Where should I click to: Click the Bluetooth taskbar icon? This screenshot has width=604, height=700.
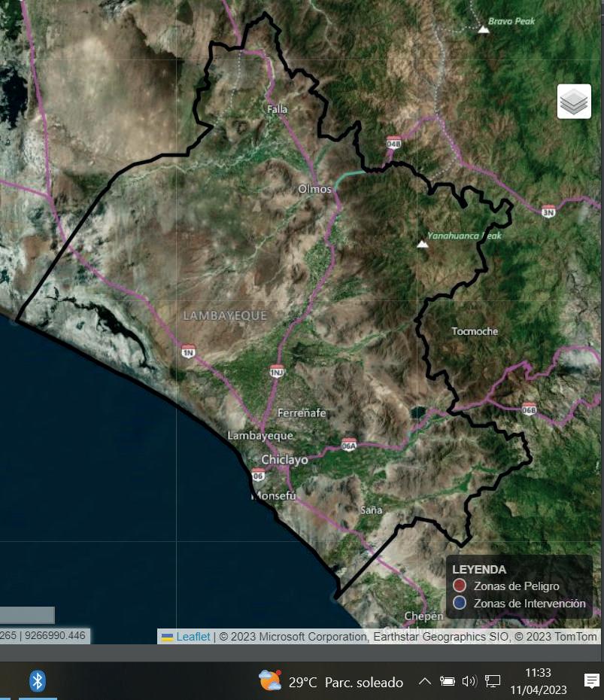coord(38,681)
